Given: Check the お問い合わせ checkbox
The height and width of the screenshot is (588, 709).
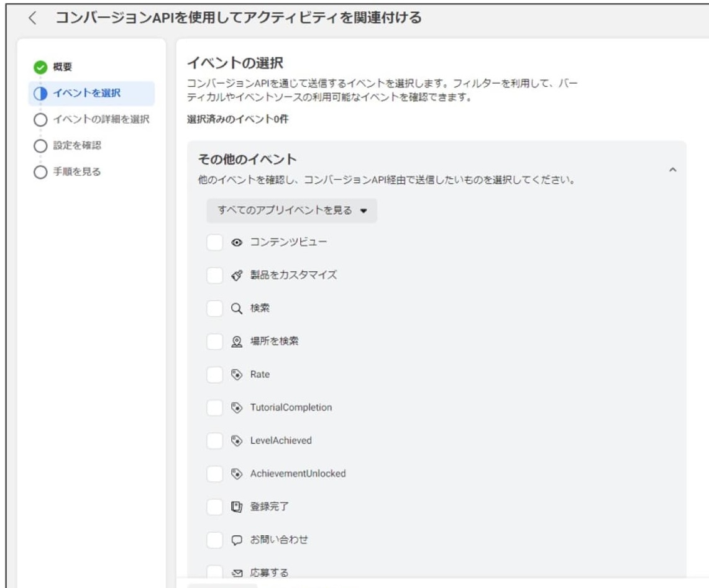Looking at the screenshot, I should point(214,540).
